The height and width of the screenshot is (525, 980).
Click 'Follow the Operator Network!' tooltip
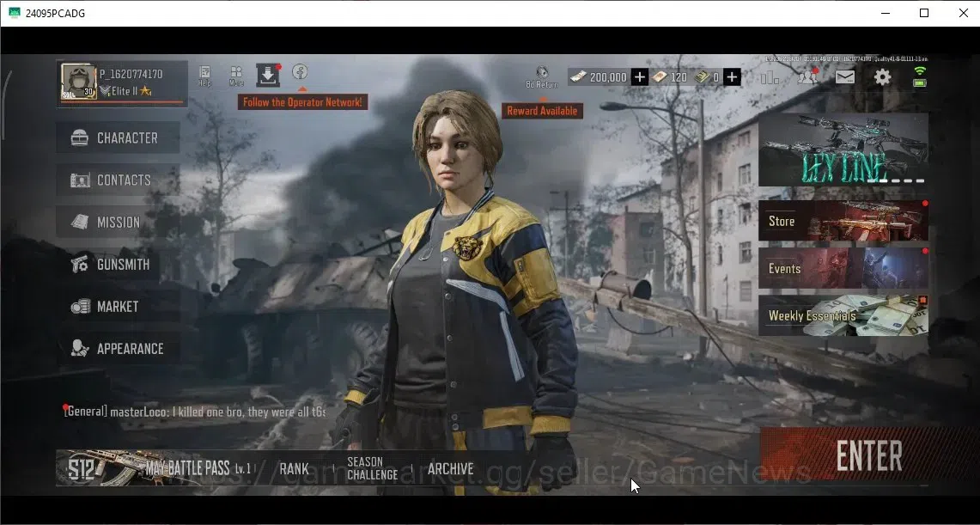click(x=302, y=102)
